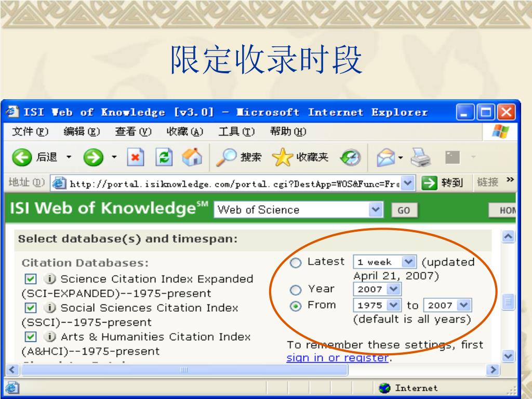Click the '(default is all years)' text
Screen dimensions: 532x399
coord(412,320)
